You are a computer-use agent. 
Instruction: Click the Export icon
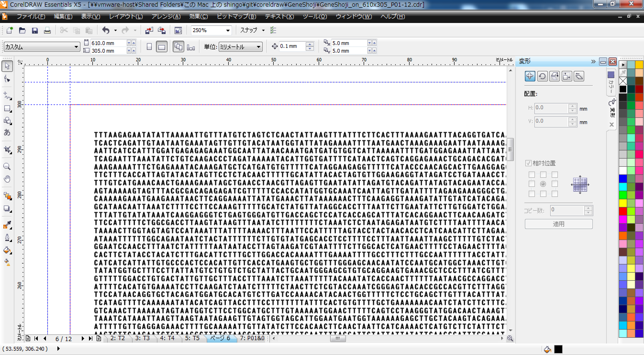tap(162, 30)
